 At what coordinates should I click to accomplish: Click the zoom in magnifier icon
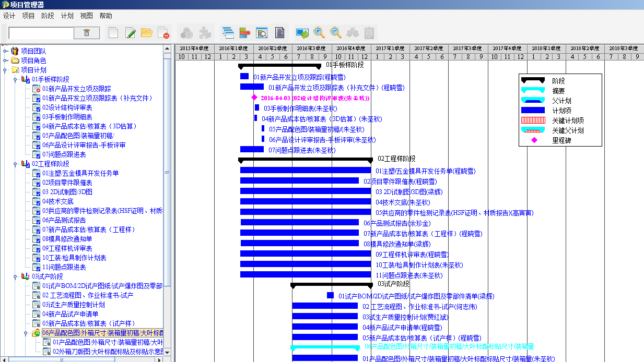319,33
